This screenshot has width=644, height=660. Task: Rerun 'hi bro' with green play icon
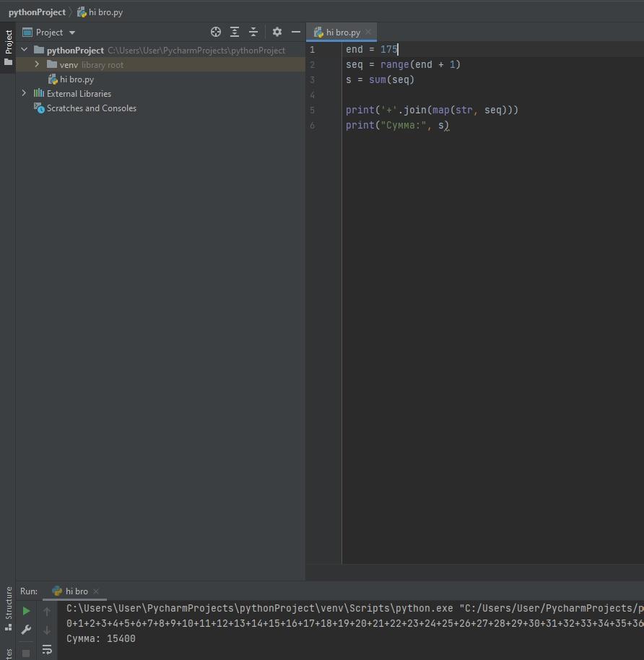27,611
